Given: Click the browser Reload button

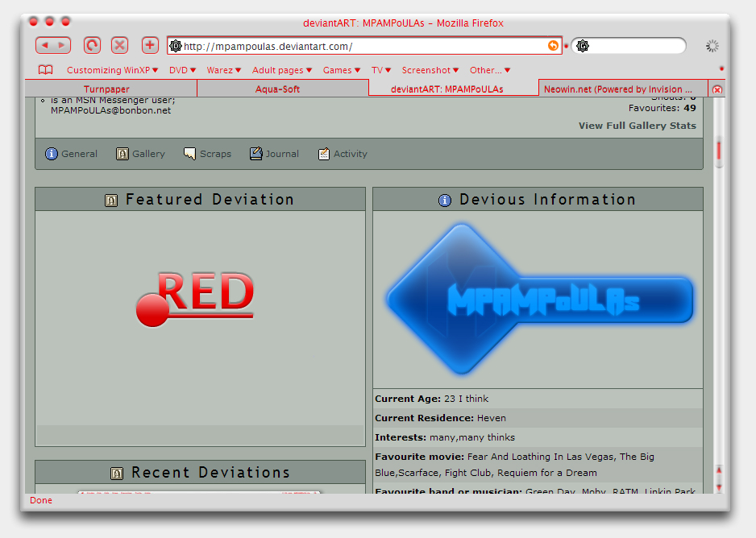Looking at the screenshot, I should tap(93, 46).
